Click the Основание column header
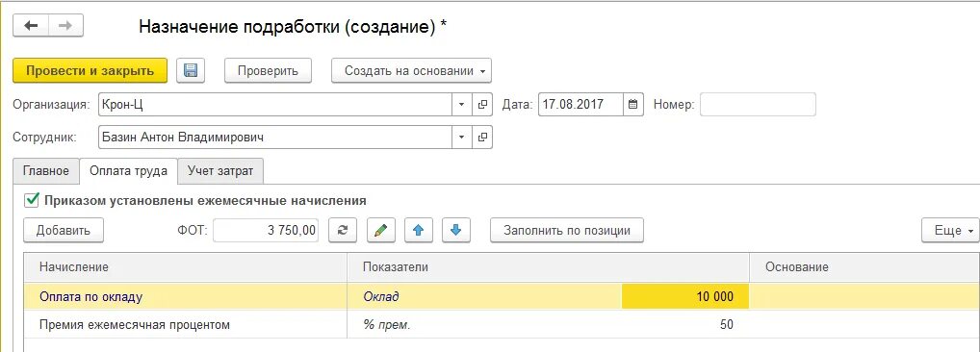This screenshot has height=352, width=980. [864, 267]
